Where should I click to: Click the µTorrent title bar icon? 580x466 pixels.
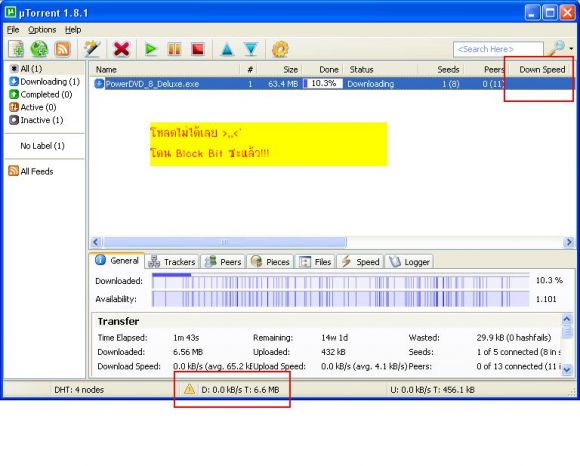tap(10, 13)
